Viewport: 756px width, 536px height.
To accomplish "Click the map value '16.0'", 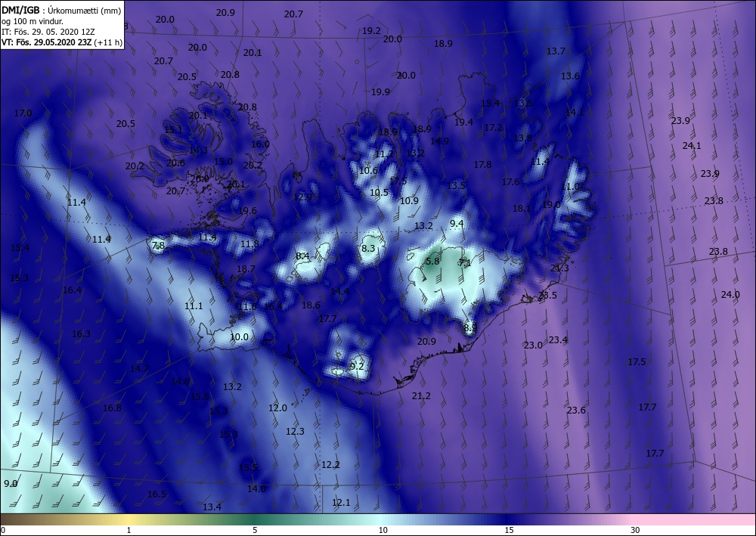I will tap(260, 144).
